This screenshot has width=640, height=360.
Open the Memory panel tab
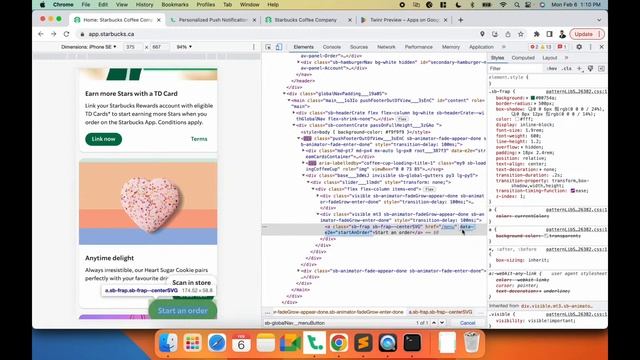pyautogui.click(x=451, y=47)
